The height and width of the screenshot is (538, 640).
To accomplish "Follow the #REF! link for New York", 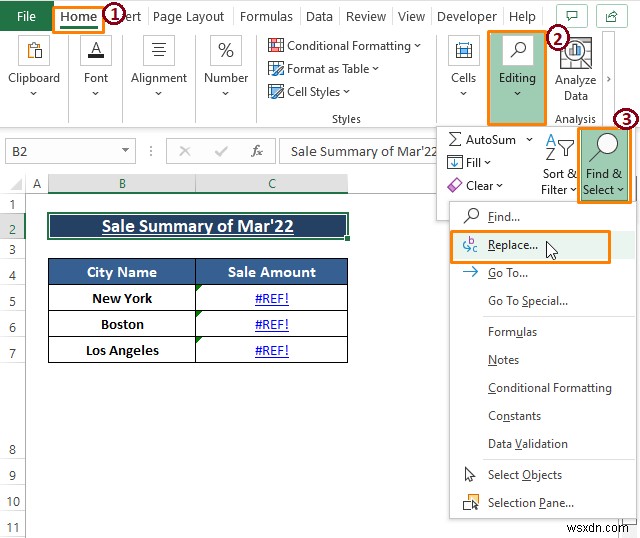I will [272, 298].
